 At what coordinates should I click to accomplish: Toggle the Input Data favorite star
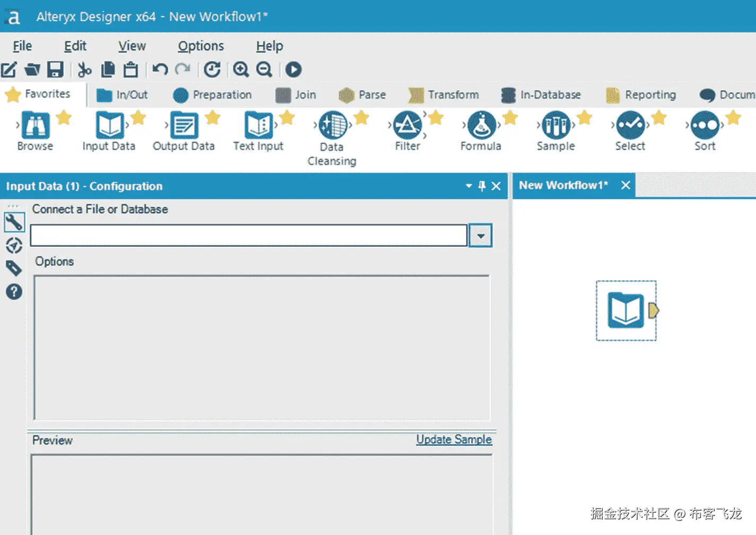point(138,117)
